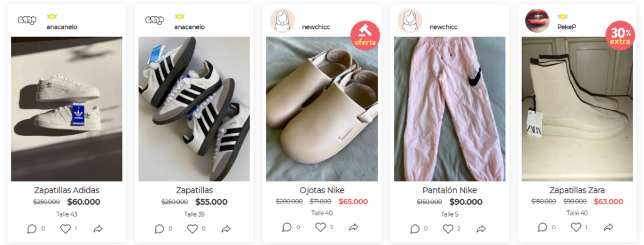
Task: Open anacanelo username on Adidas card
Action: (62, 27)
